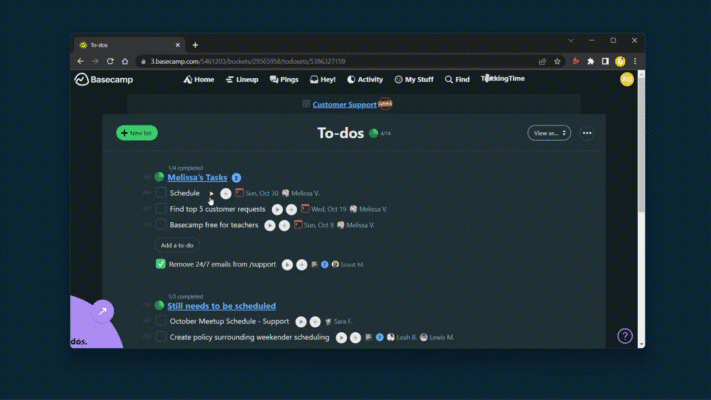Click the To-dos progress pie indicator
This screenshot has height=400, width=711.
click(x=373, y=133)
